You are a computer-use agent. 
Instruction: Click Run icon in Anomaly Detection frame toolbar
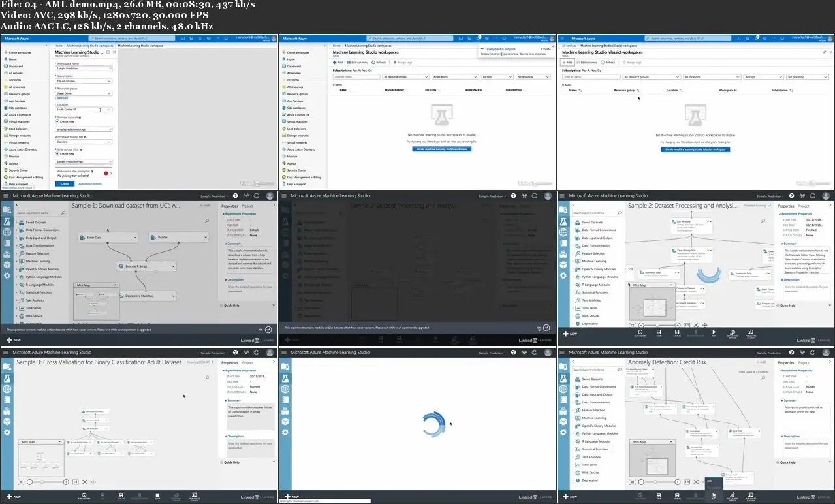point(714,496)
